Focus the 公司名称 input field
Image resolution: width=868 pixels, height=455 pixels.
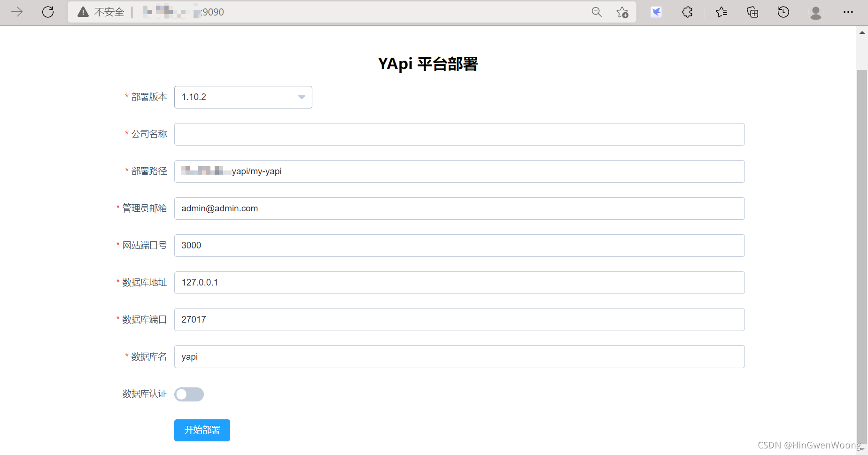[459, 134]
